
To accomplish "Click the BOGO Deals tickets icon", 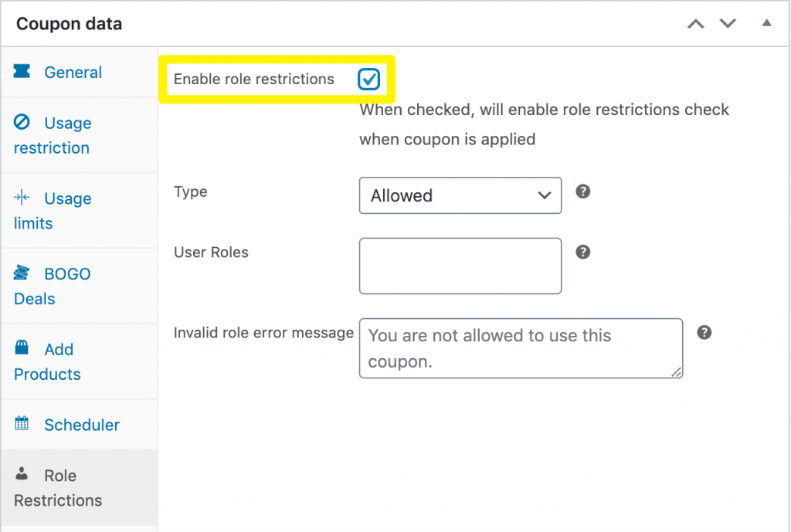I will point(22,273).
